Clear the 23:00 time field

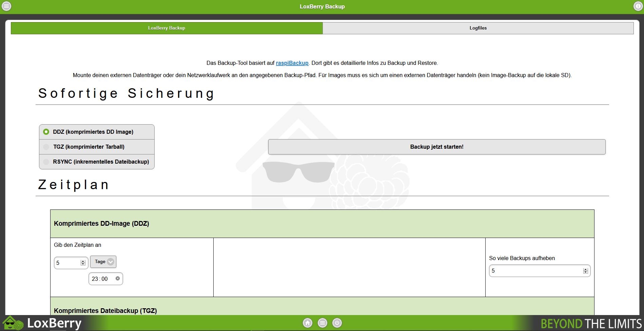tap(118, 278)
